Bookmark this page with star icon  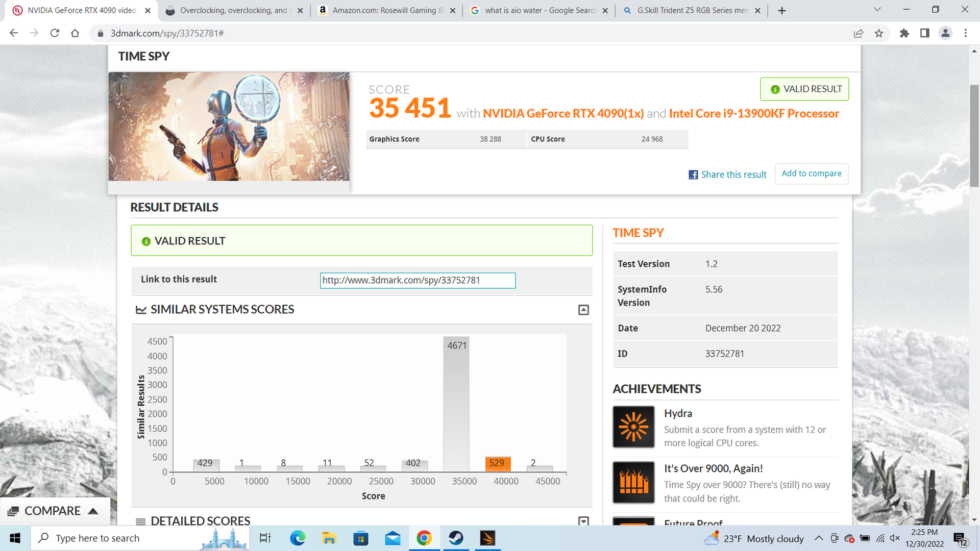tap(879, 33)
